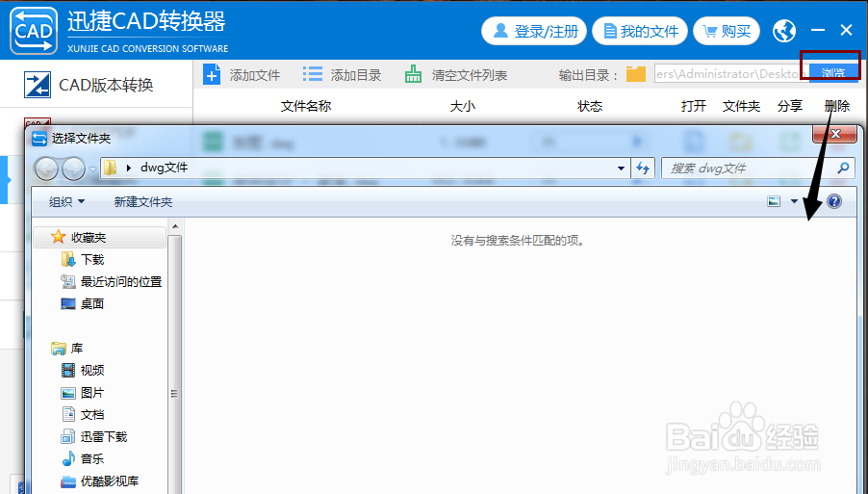Click the output directory folder icon
This screenshot has width=868, height=494.
click(636, 74)
